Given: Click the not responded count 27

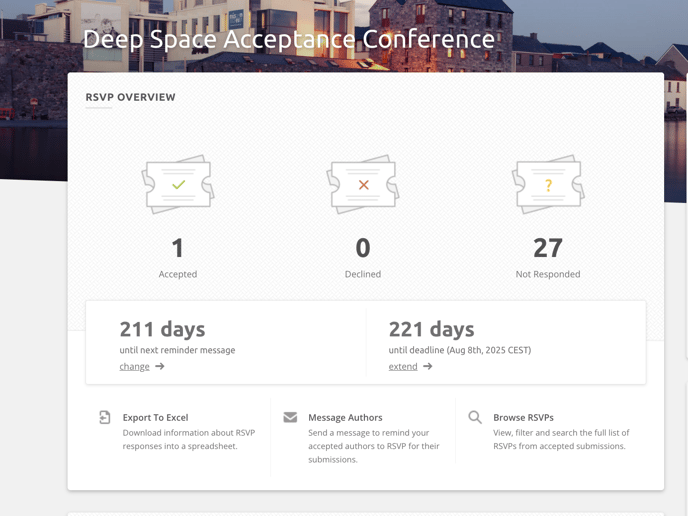Looking at the screenshot, I should pos(548,248).
